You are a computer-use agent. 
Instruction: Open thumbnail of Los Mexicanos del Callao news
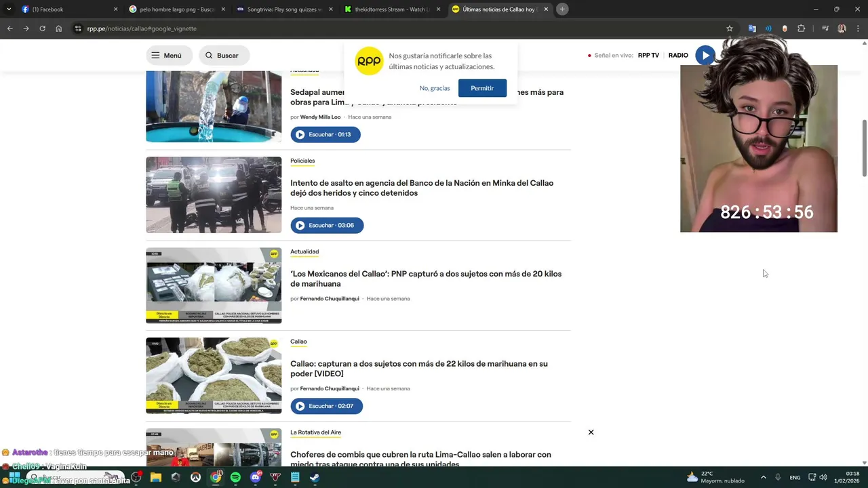coord(214,285)
